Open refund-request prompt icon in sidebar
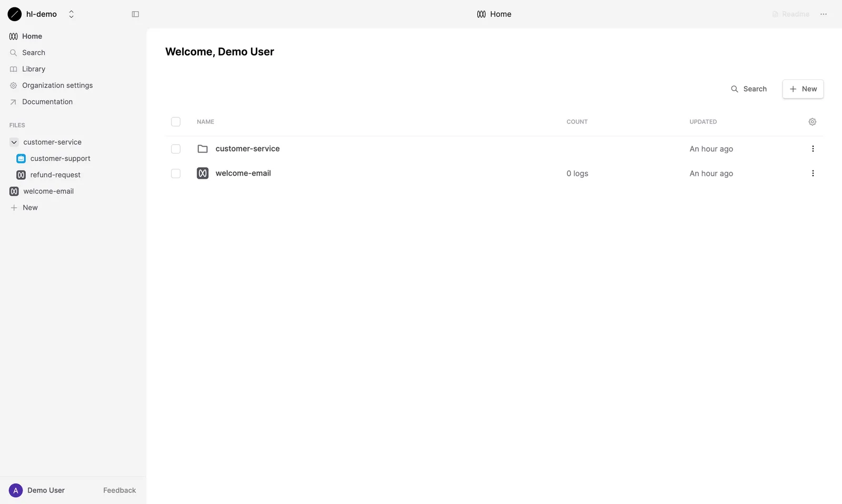 21,175
